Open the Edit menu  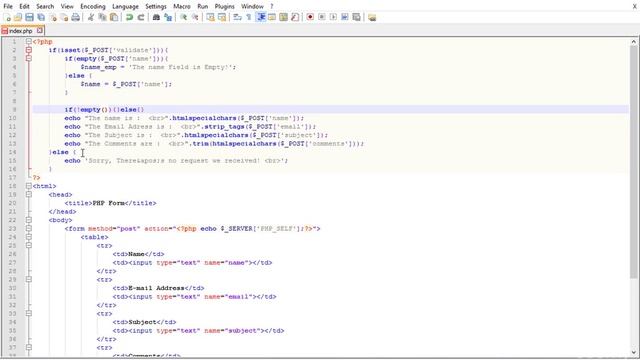[x=24, y=6]
